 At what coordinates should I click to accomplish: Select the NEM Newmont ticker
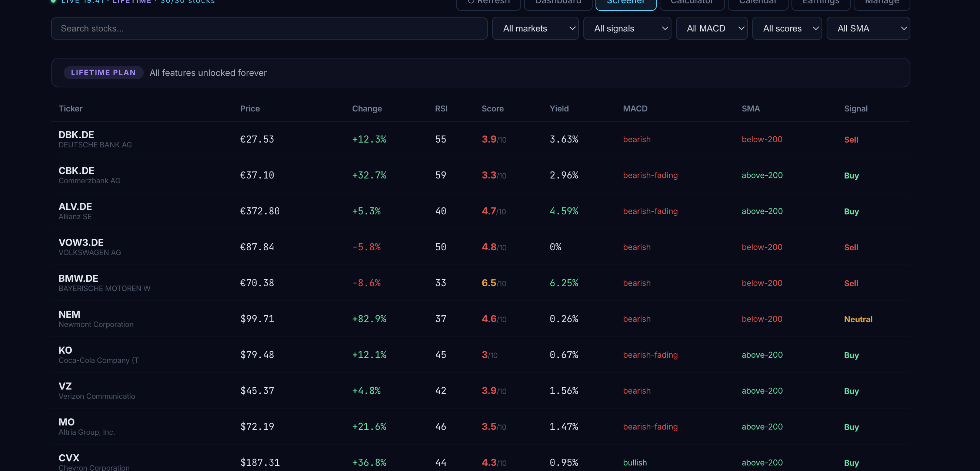[x=69, y=314]
